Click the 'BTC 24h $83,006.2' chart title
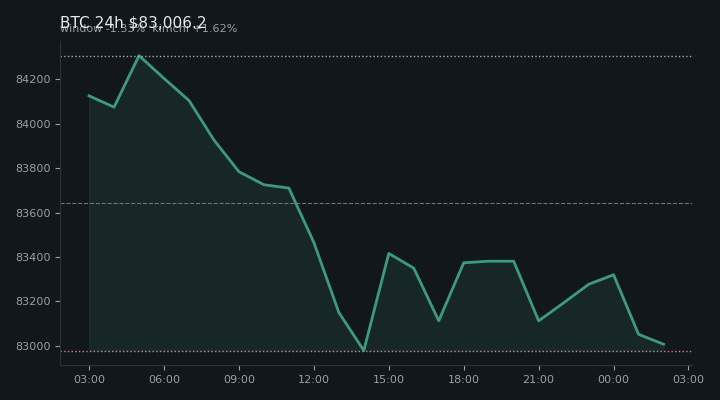This screenshot has height=400, width=720. pos(133,22)
